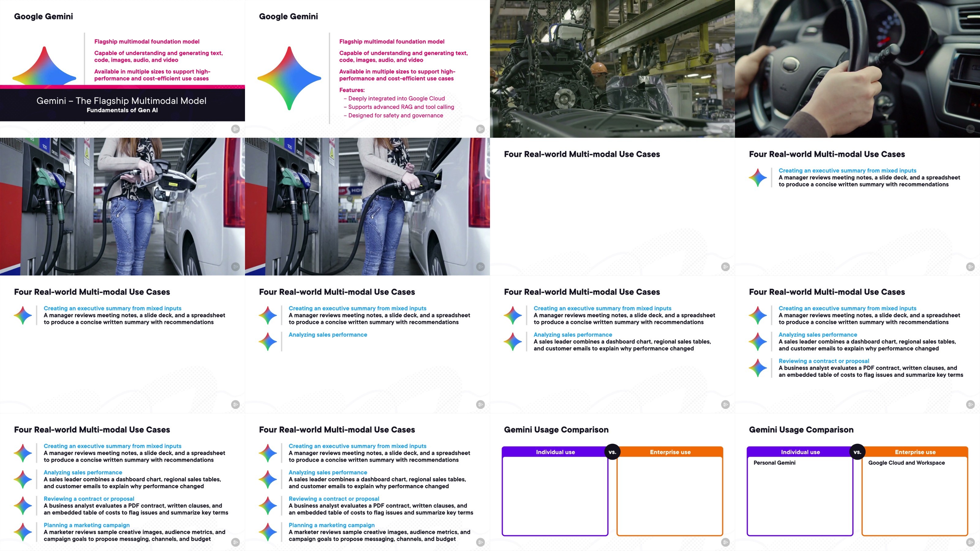Click 'Enterprise use' header above Google Cloud and Workspace
980x551 pixels.
tap(915, 452)
